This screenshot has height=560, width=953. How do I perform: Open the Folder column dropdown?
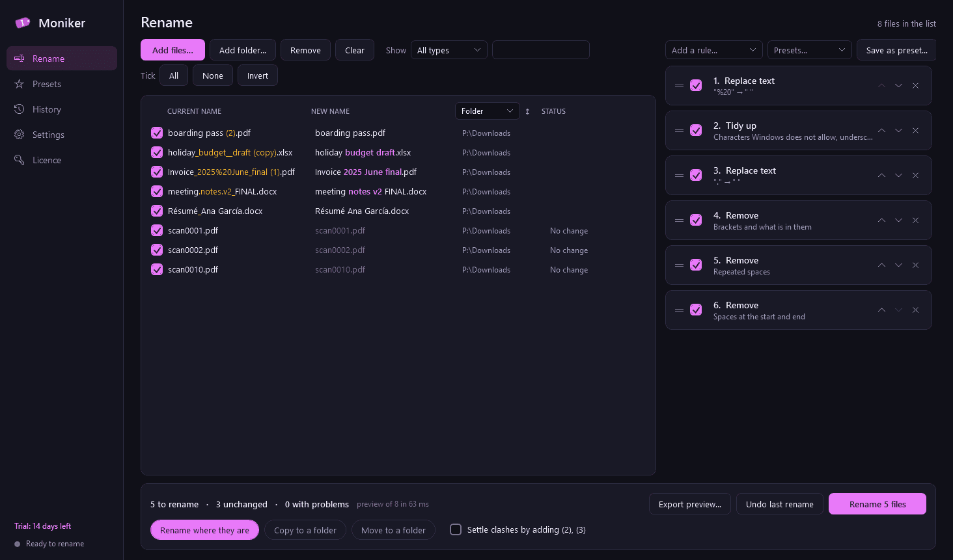tap(487, 111)
